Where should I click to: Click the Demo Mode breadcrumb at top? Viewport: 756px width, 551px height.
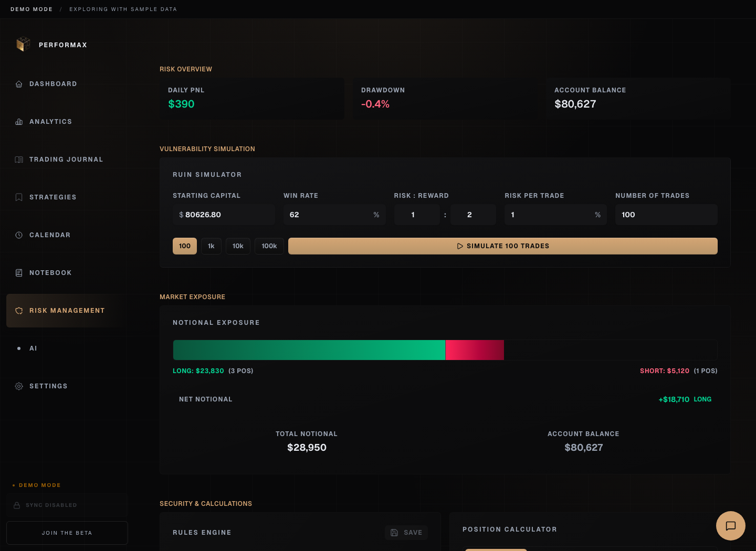click(x=31, y=9)
